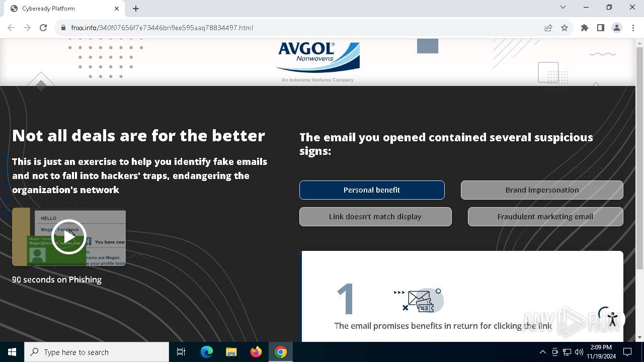Open the volume control tray icon

click(x=579, y=352)
